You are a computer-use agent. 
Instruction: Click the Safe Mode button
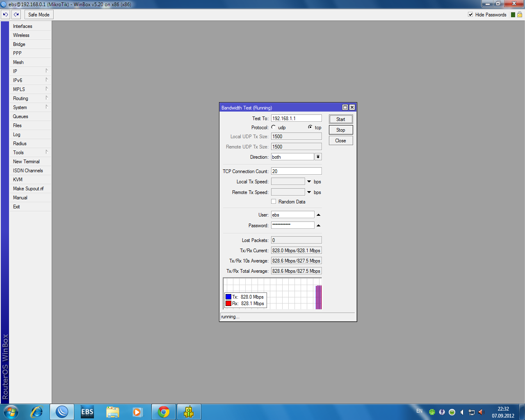pos(39,14)
